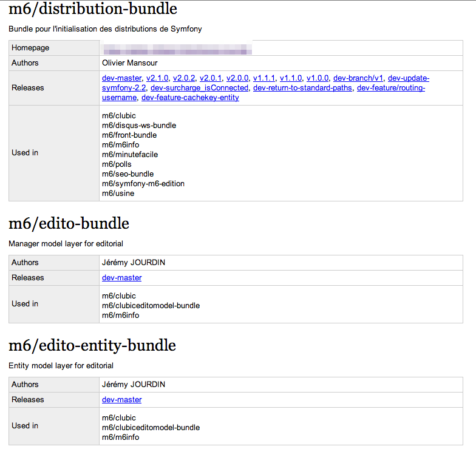The image size is (476, 452).
Task: Open the v2.0.2 release link
Action: click(184, 78)
